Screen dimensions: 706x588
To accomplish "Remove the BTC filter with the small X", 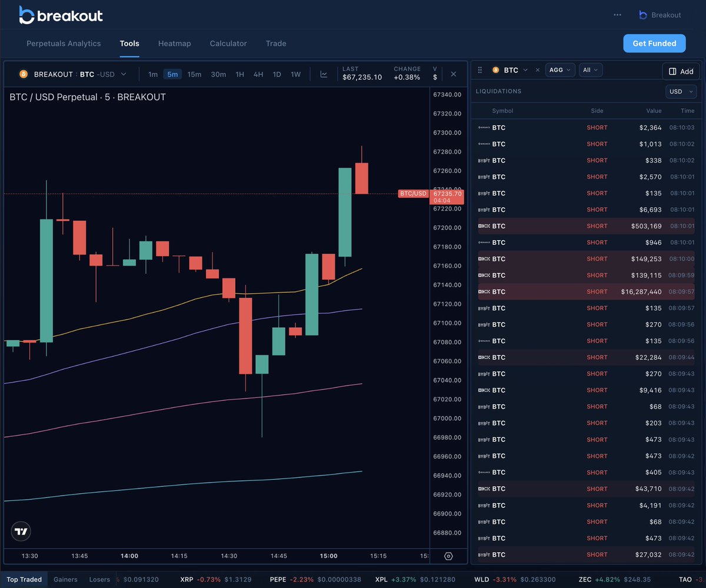I will tap(537, 70).
